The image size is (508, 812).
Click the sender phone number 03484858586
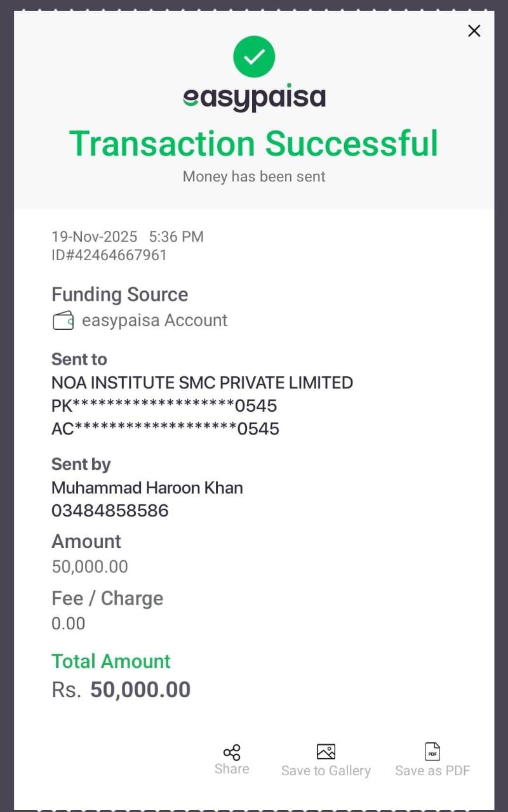click(110, 511)
